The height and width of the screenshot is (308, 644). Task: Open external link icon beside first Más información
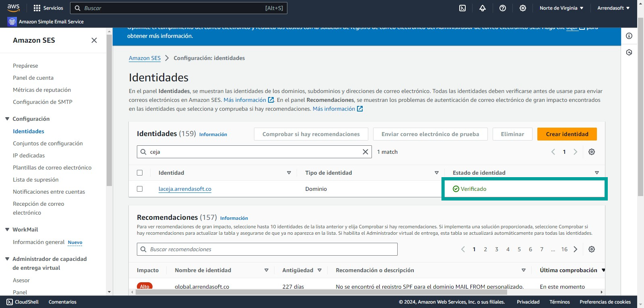[x=271, y=100]
